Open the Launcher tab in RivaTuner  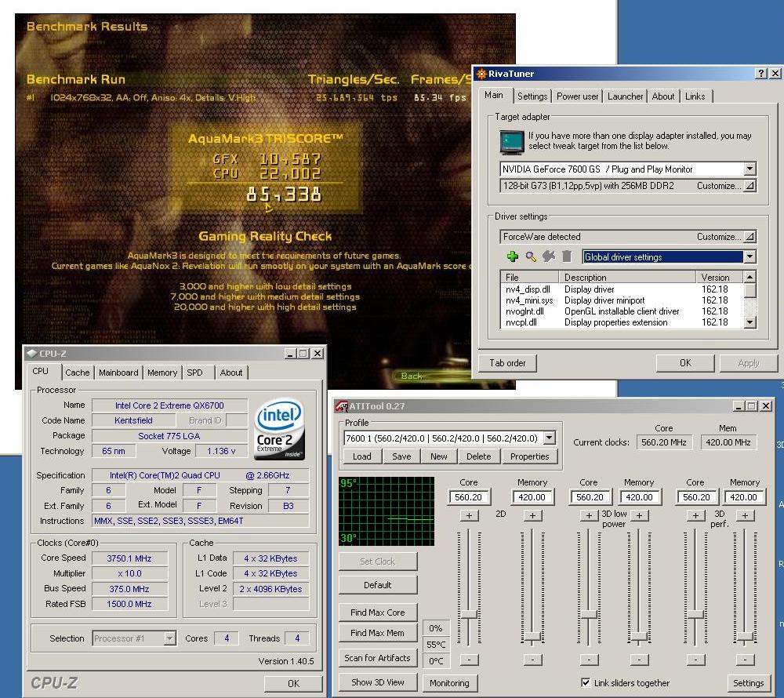pos(625,96)
